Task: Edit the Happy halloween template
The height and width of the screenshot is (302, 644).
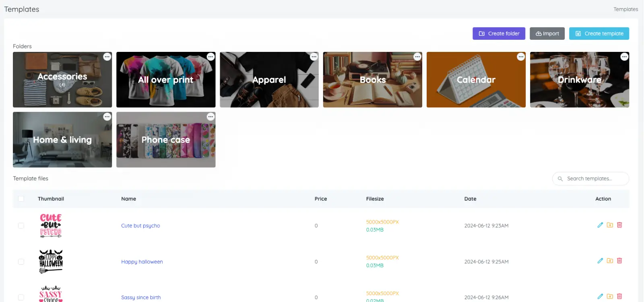Action: tap(600, 261)
